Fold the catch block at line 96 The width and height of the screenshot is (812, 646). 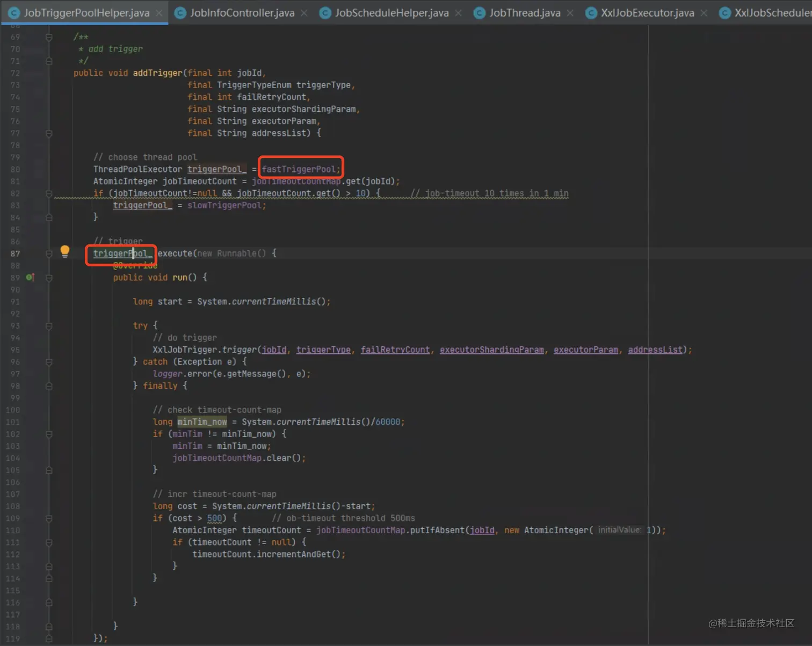click(x=49, y=362)
